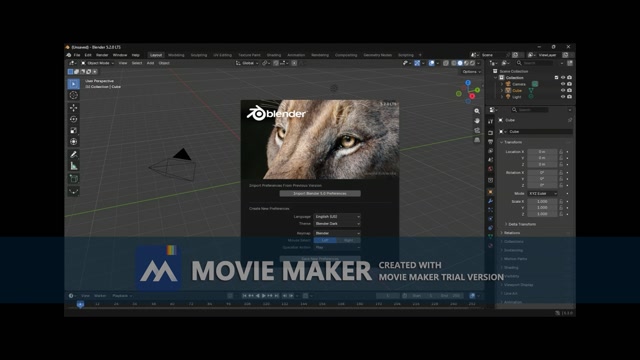Click the Location X value field
This screenshot has height=360, width=640.
coord(542,152)
